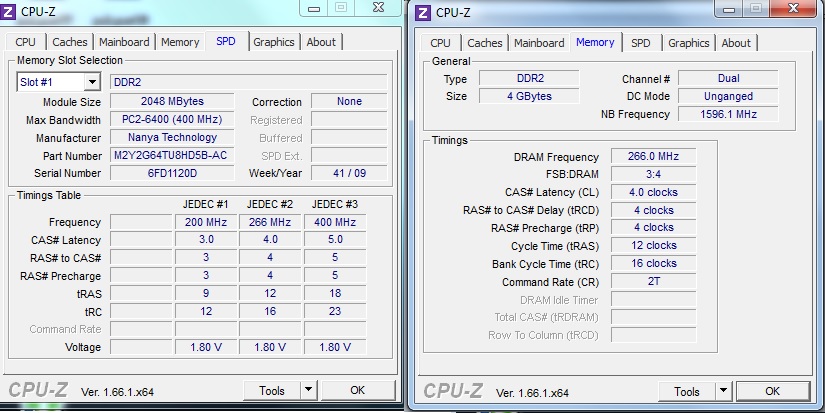Click the DDR2 memory type field in the SPD window
Image resolution: width=825 pixels, height=413 pixels.
click(x=248, y=82)
